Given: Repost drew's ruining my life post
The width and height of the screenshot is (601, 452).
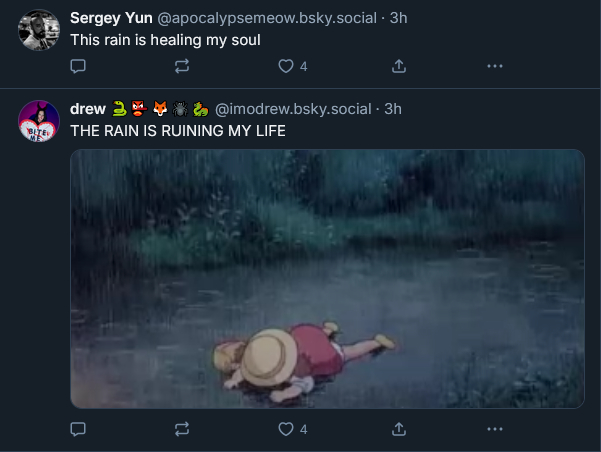Looking at the screenshot, I should [x=182, y=429].
